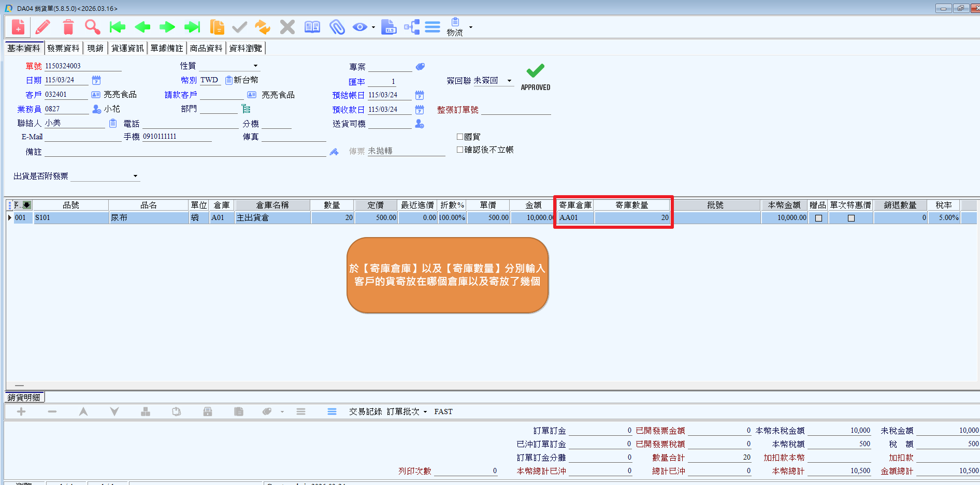Click the trash can delete icon
Screen dimensions: 980x485
[68, 27]
